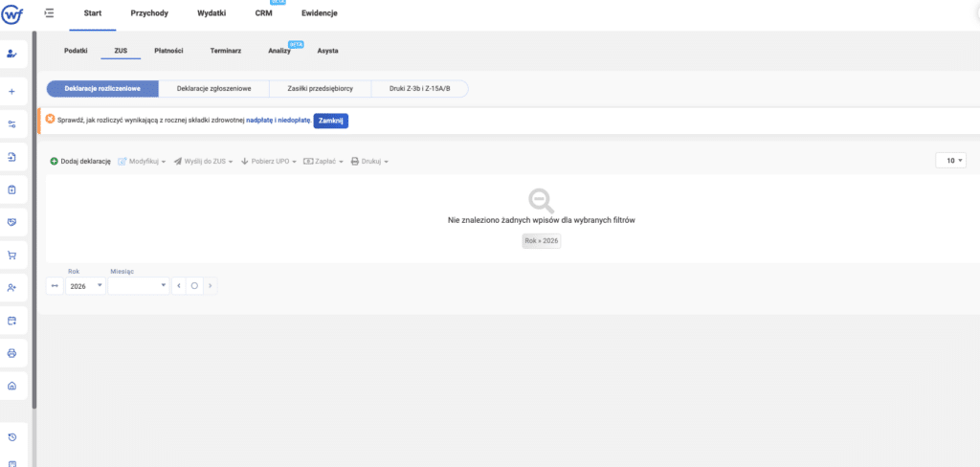Screen dimensions: 980x467
Task: Open the clipboard sidebar icon
Action: click(11, 189)
